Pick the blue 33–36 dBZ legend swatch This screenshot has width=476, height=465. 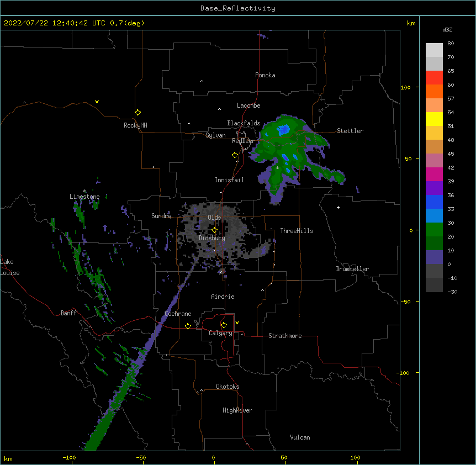(434, 202)
